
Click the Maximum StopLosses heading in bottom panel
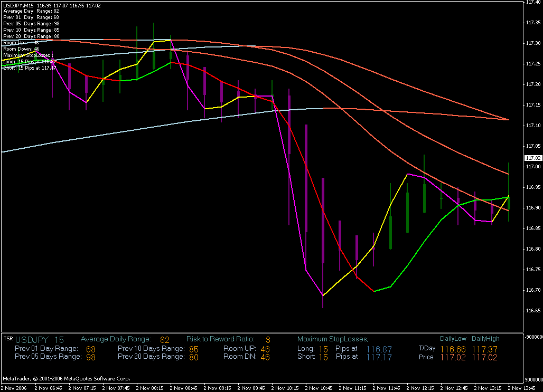click(333, 339)
